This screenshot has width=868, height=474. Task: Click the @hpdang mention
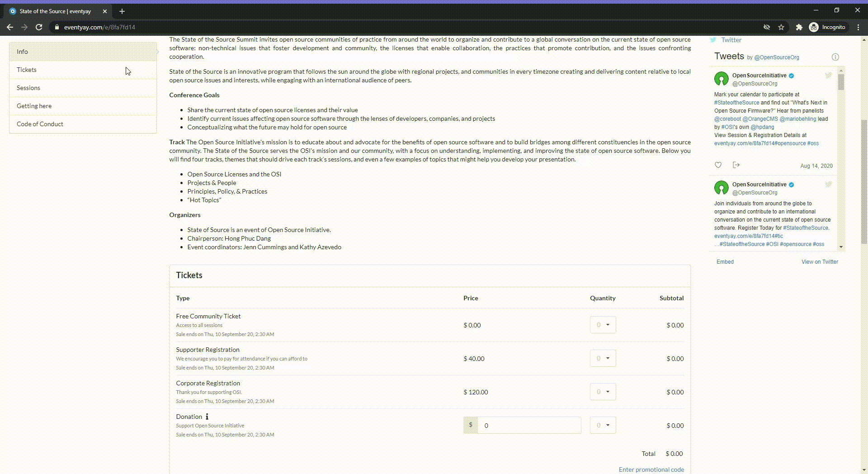point(762,127)
